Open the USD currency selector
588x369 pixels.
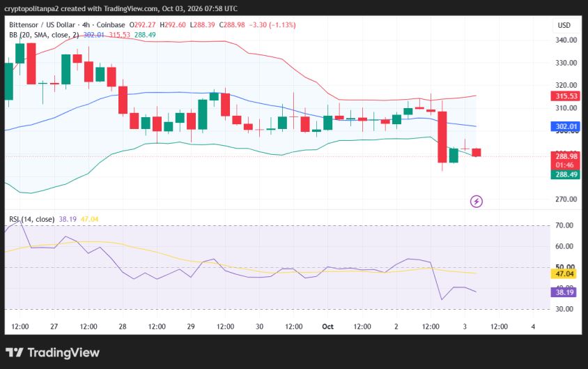564,25
